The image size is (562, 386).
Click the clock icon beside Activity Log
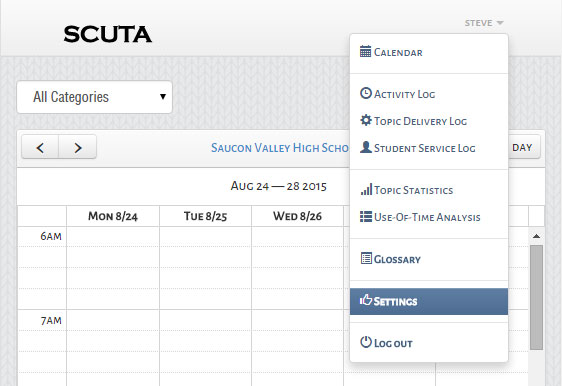366,93
